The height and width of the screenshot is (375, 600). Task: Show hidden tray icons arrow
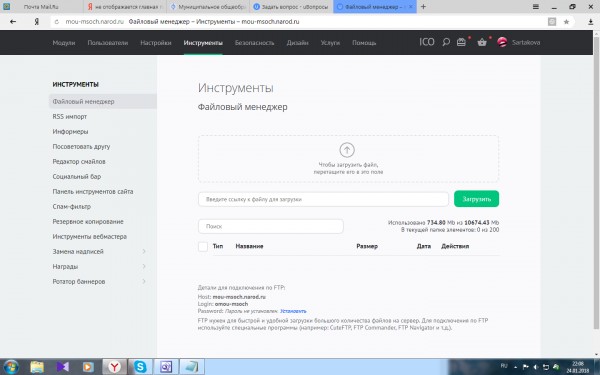515,367
